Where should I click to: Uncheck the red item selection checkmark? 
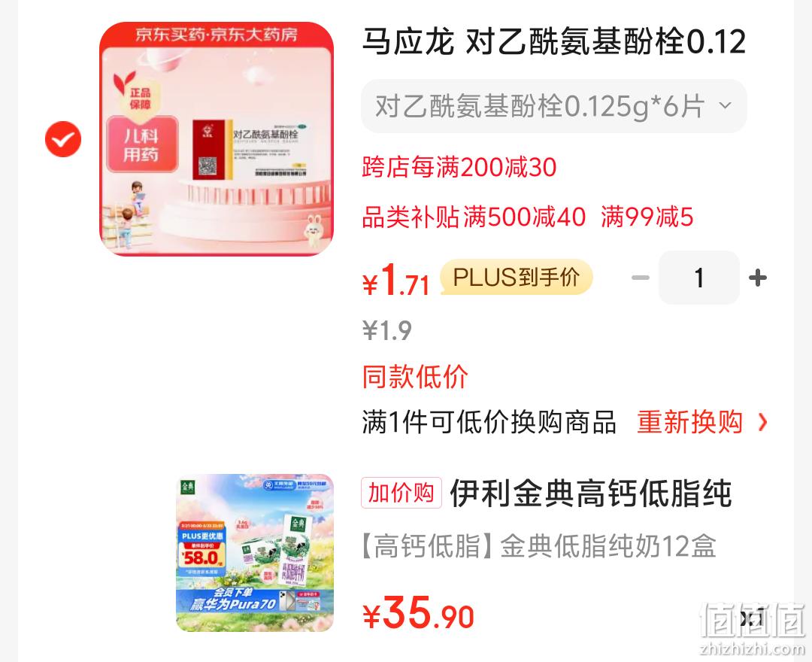[63, 139]
